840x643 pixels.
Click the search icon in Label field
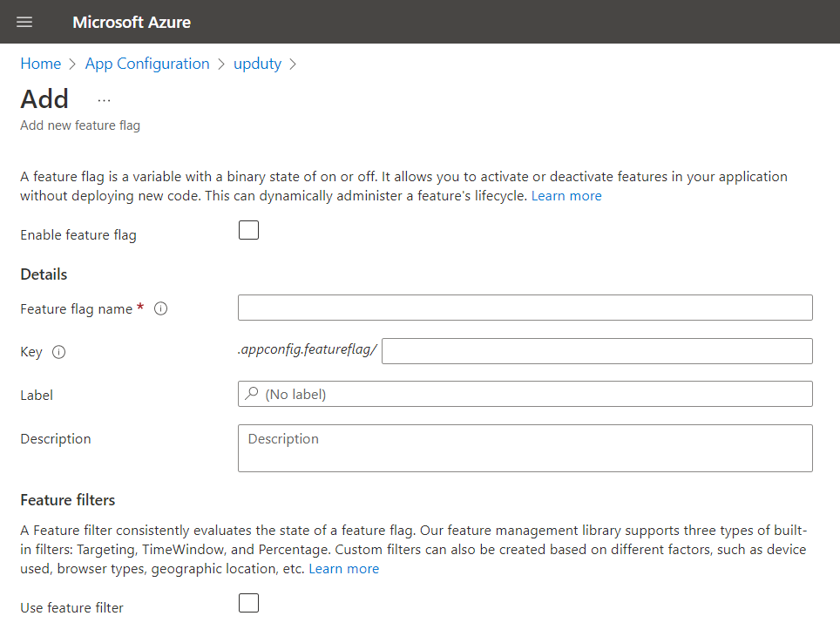(252, 394)
